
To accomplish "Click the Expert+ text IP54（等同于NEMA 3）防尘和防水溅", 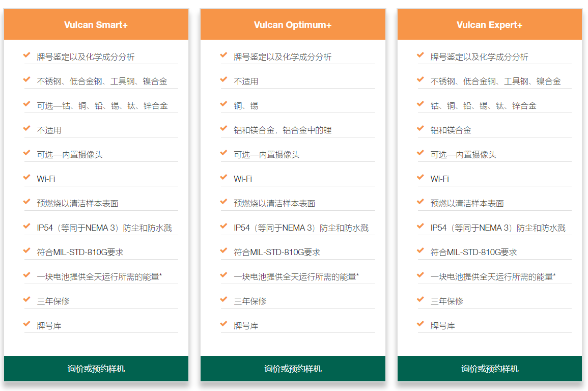I will click(x=498, y=228).
